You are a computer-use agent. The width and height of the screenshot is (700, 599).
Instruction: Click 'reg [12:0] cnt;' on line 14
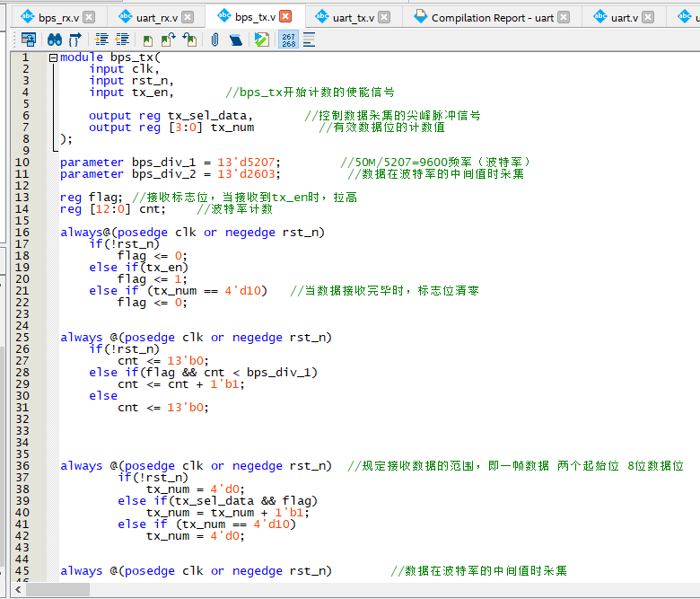click(113, 209)
